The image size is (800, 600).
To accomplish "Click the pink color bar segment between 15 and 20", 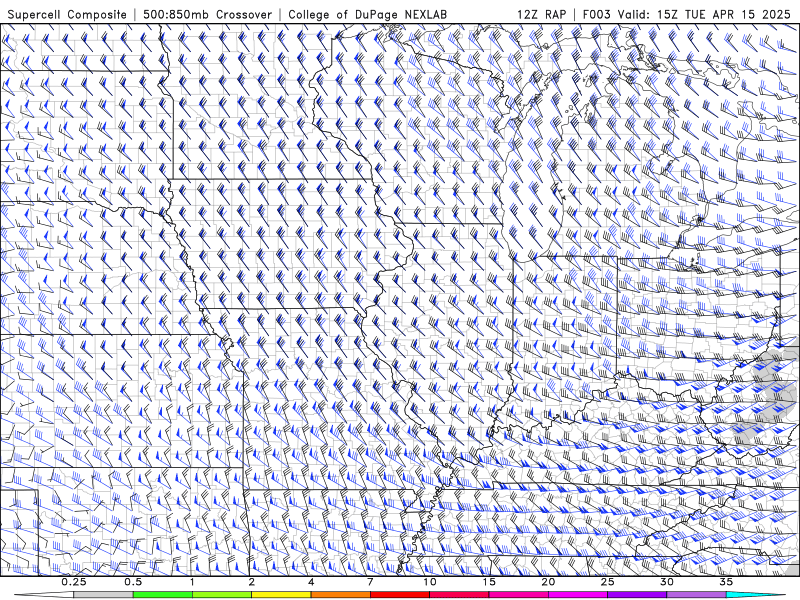I will point(518,595).
